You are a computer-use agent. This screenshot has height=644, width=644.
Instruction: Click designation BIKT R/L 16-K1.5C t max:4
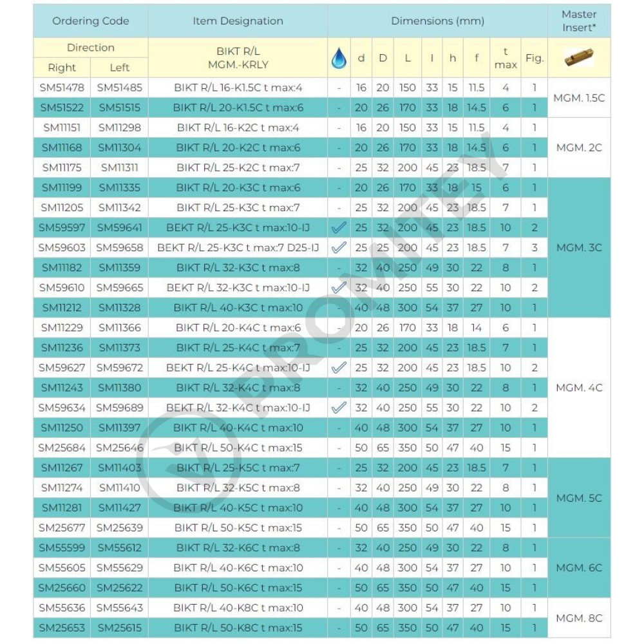(x=238, y=88)
